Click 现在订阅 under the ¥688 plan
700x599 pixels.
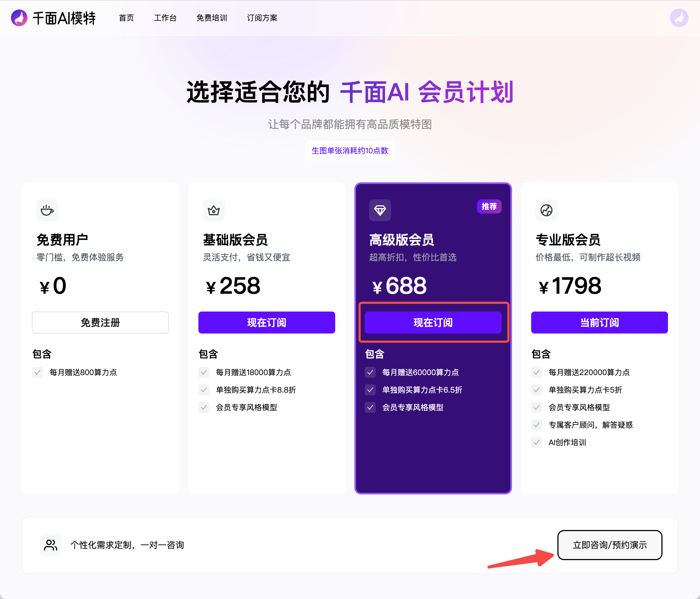click(433, 322)
